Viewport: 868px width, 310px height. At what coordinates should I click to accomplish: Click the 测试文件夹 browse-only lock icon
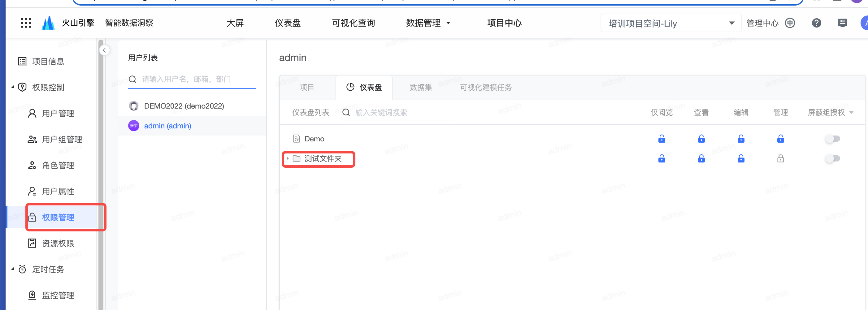(662, 158)
